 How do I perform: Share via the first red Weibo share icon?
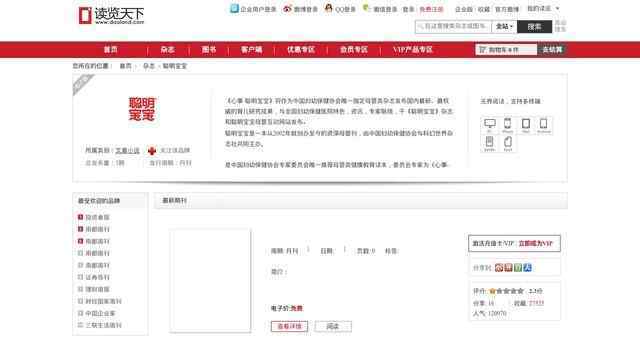pyautogui.click(x=499, y=268)
